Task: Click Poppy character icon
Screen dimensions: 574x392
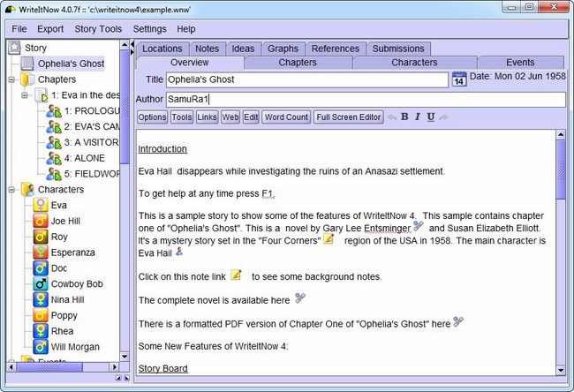Action: click(x=41, y=315)
